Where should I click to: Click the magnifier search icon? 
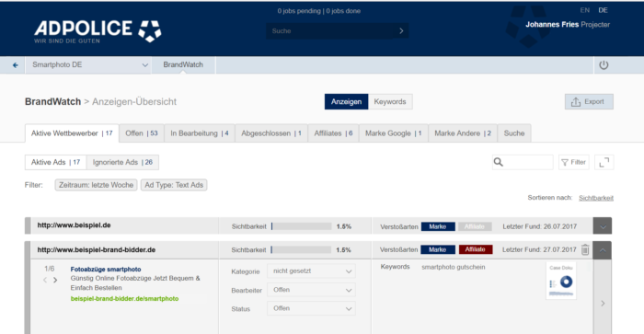(499, 162)
